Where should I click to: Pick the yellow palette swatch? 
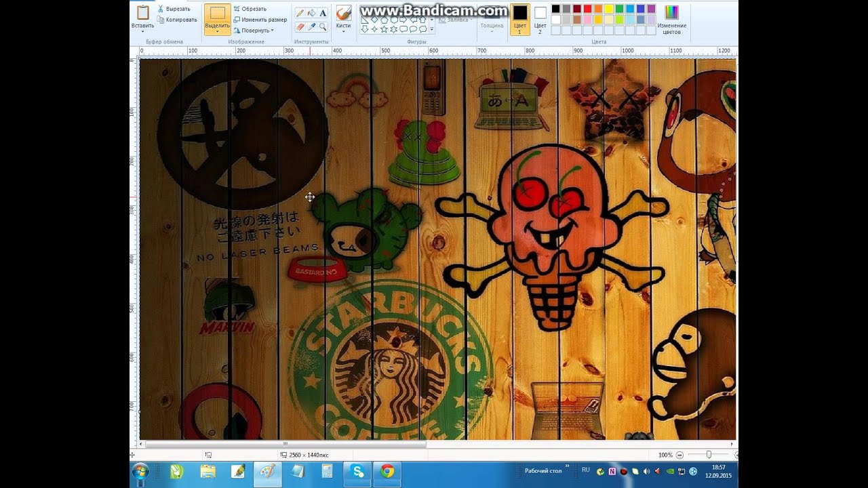click(609, 9)
